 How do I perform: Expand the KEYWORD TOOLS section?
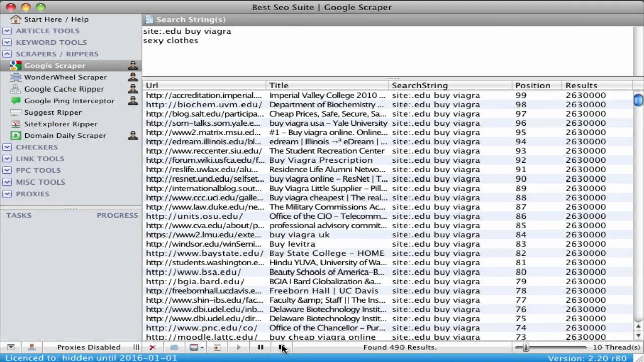(x=7, y=42)
